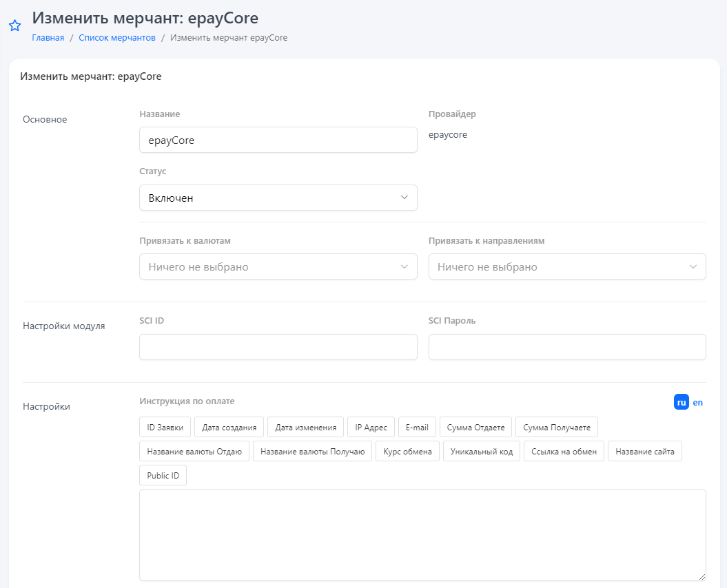Go to Список мерчантов breadcrumb
727x588 pixels.
(117, 38)
